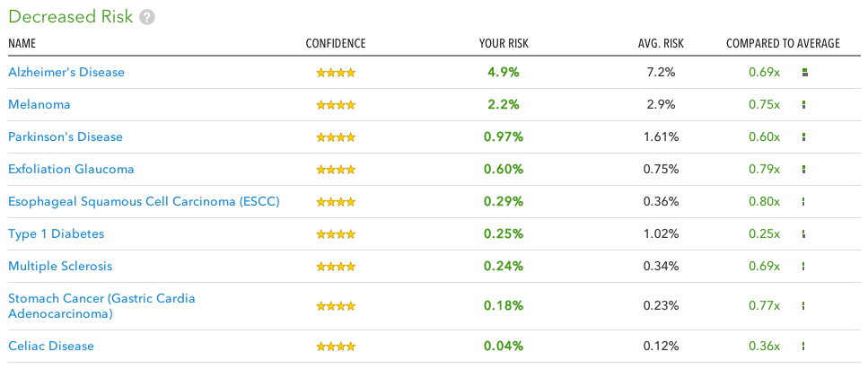Click the Melanoma comparison bar icon
This screenshot has height=369, width=868.
803,105
